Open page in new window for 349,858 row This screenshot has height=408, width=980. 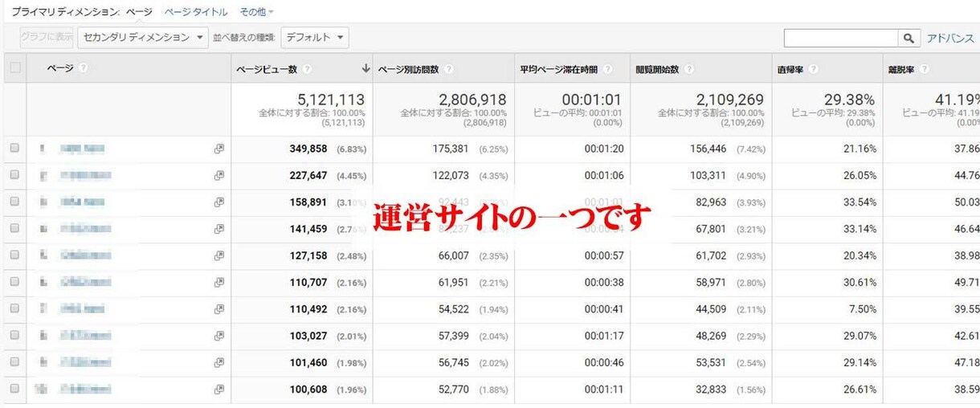point(218,149)
